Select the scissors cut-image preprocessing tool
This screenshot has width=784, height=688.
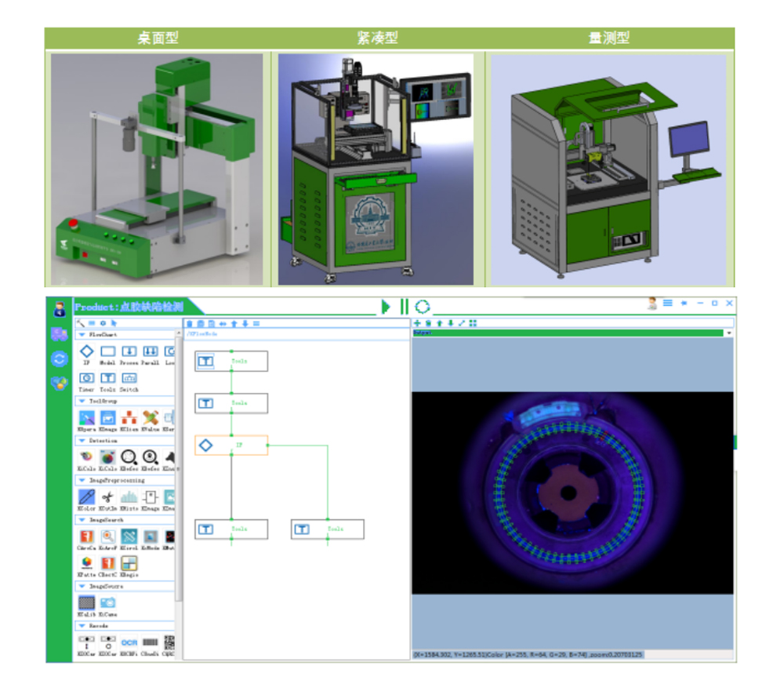point(107,497)
